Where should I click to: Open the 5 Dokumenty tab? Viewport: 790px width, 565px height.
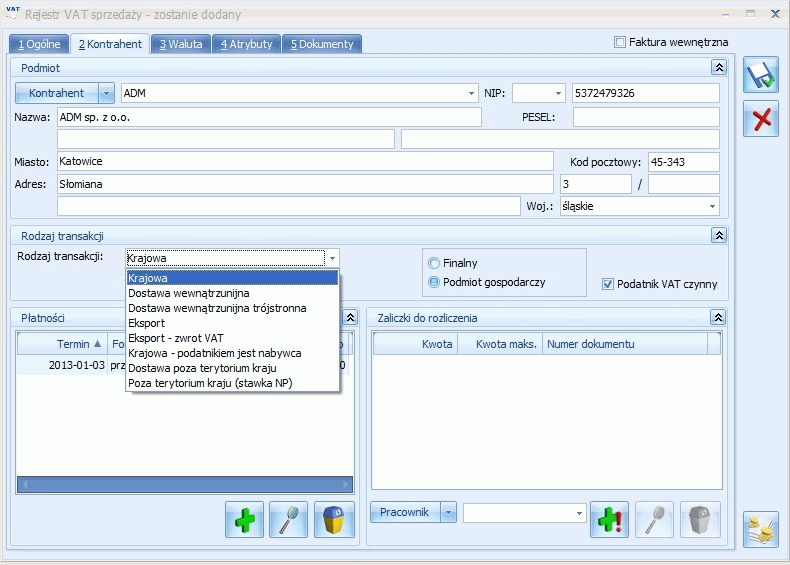coord(321,44)
